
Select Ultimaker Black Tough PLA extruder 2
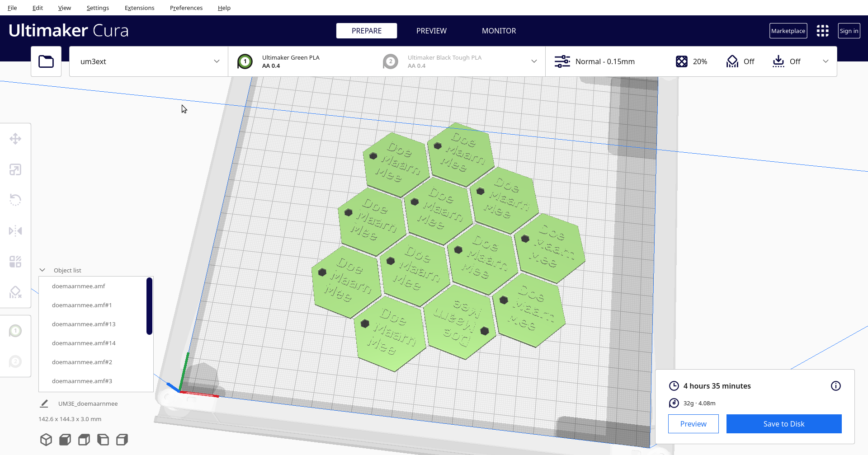(x=432, y=61)
